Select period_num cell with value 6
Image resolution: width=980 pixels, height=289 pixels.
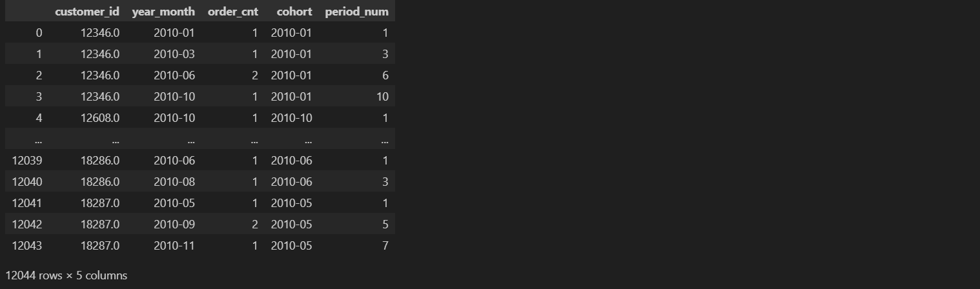[x=385, y=75]
